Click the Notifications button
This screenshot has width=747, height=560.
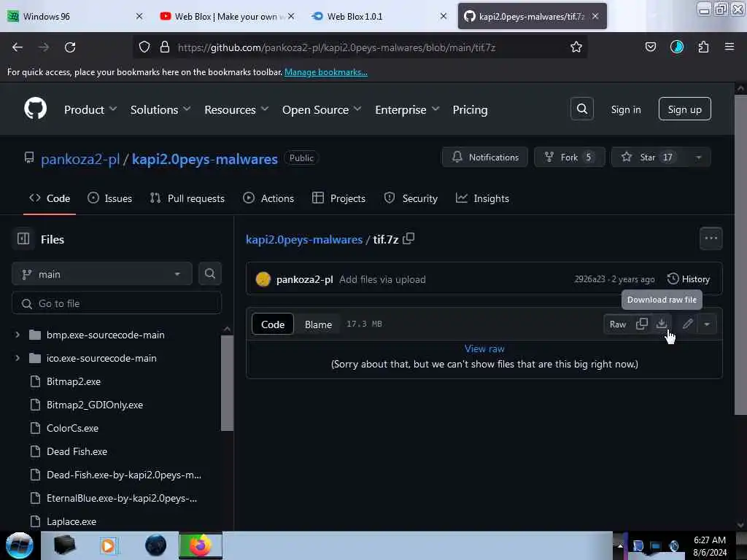coord(485,157)
